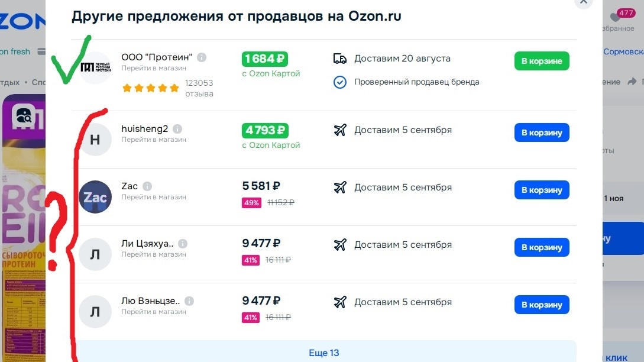Click info icon next to Zac seller

(147, 186)
